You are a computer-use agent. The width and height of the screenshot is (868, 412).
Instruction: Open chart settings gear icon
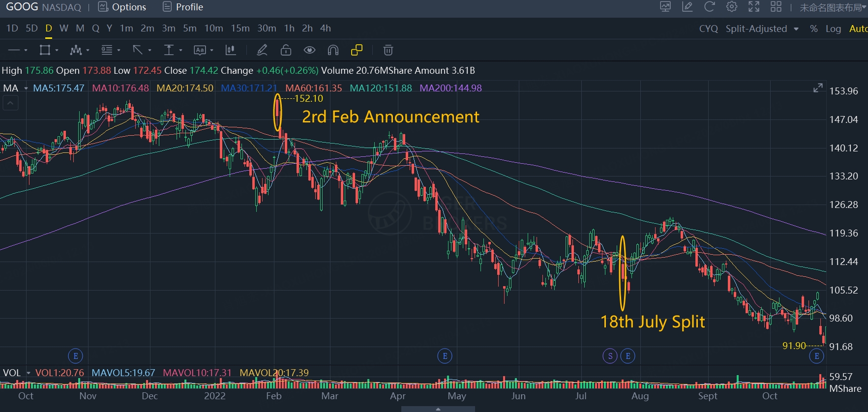click(732, 7)
